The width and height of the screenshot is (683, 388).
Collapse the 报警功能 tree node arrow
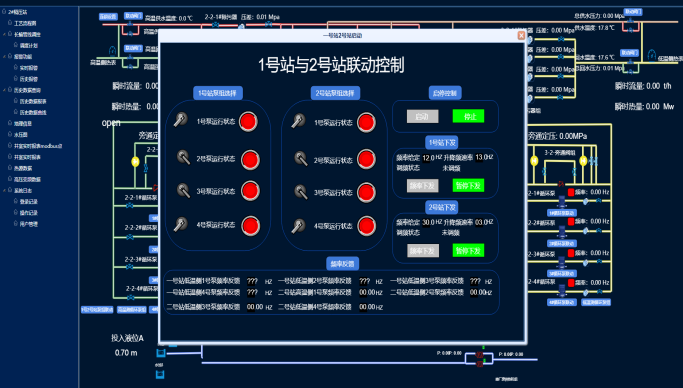tap(4, 56)
